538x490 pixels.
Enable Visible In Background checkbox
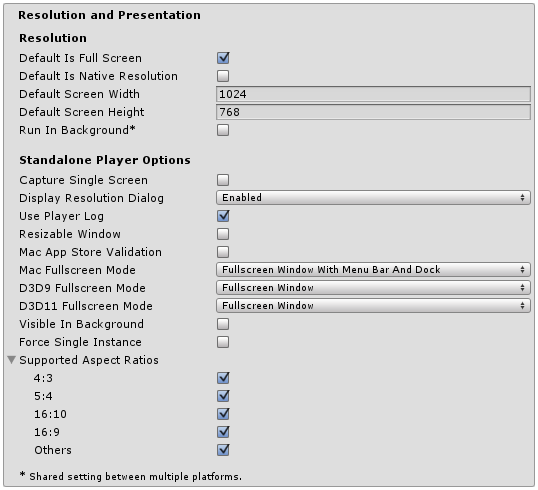click(x=223, y=324)
